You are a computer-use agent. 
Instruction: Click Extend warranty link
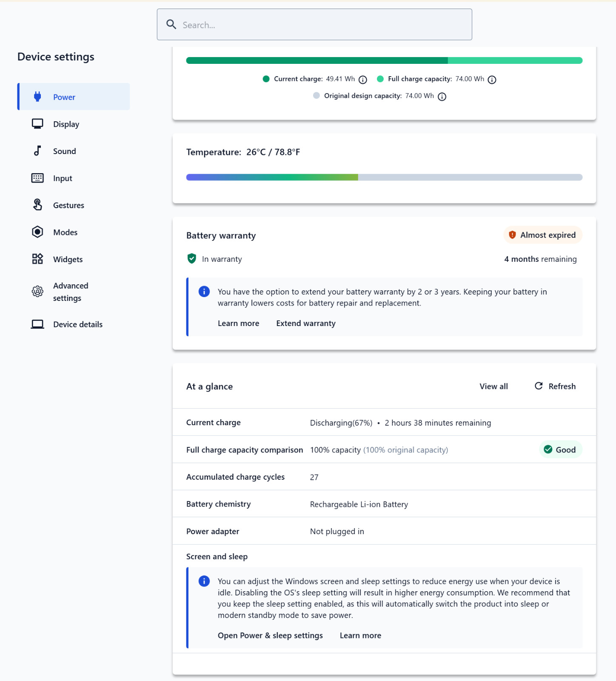pyautogui.click(x=306, y=323)
